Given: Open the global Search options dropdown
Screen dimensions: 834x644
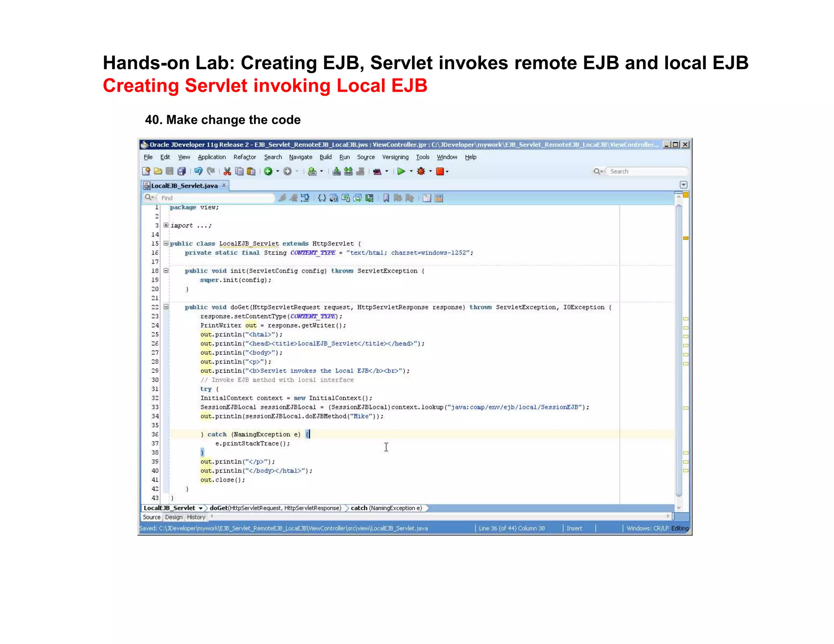Looking at the screenshot, I should click(598, 171).
